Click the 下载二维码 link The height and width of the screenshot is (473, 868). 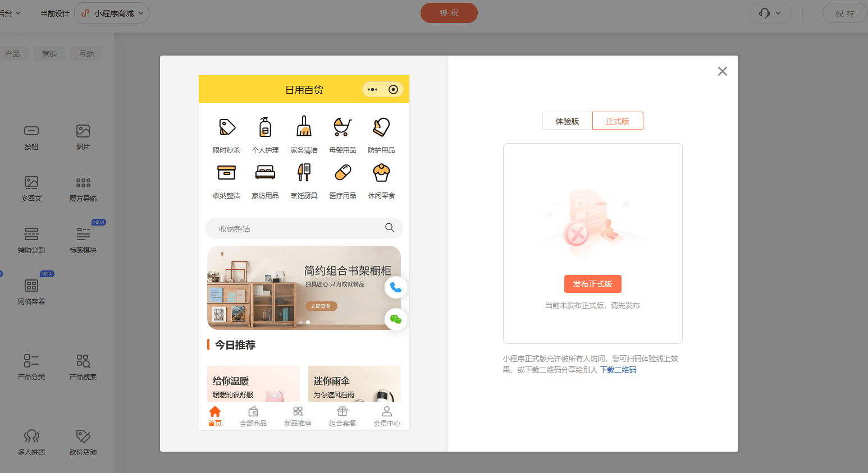[618, 370]
